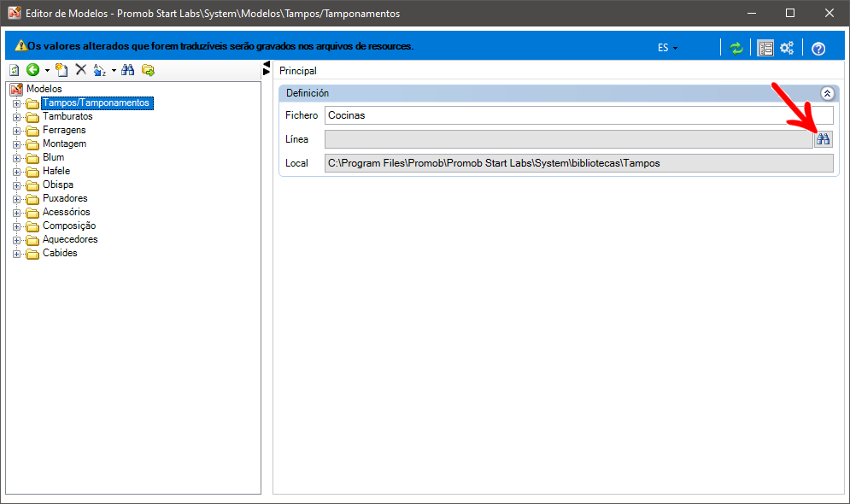Select the Modelos root node
This screenshot has height=504, width=850.
(44, 89)
